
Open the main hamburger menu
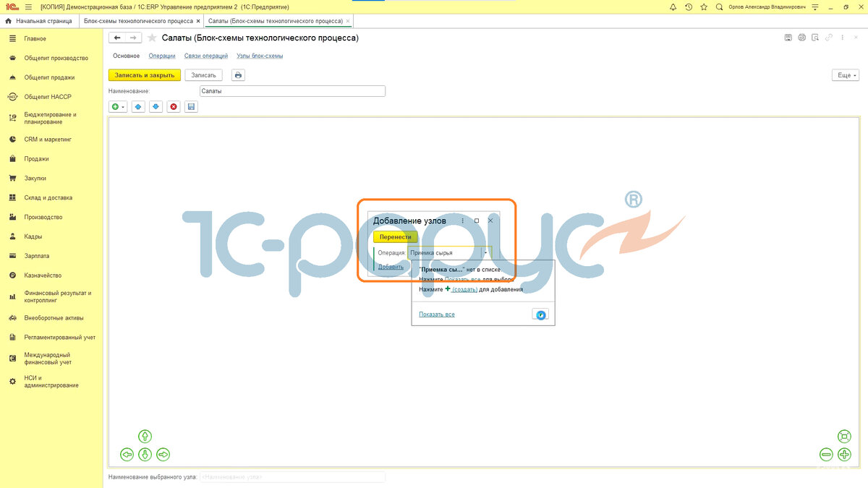tap(29, 7)
